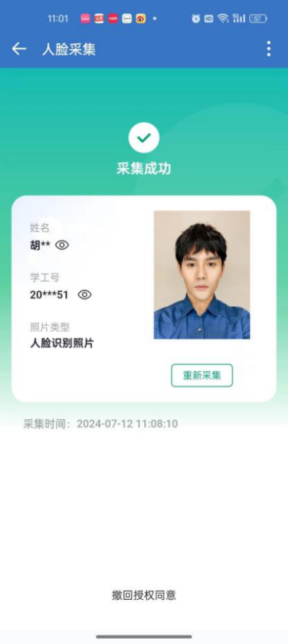This screenshot has height=644, width=288.
Task: Open the three-dot overflow menu
Action: (269, 49)
